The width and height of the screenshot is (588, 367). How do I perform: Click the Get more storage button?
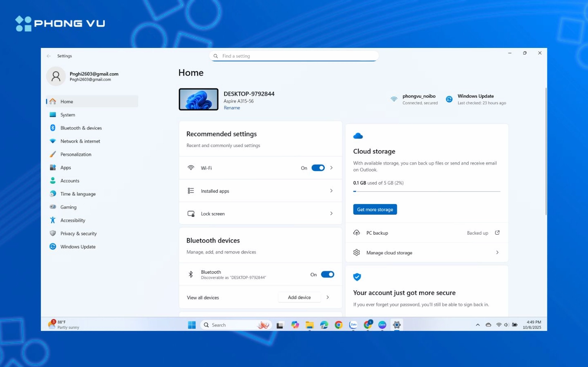tap(375, 209)
